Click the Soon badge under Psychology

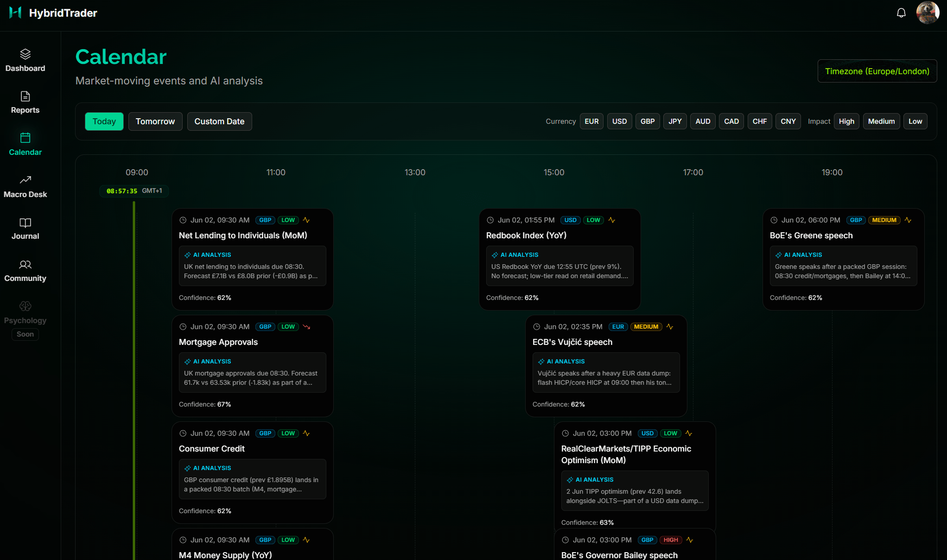(x=25, y=334)
